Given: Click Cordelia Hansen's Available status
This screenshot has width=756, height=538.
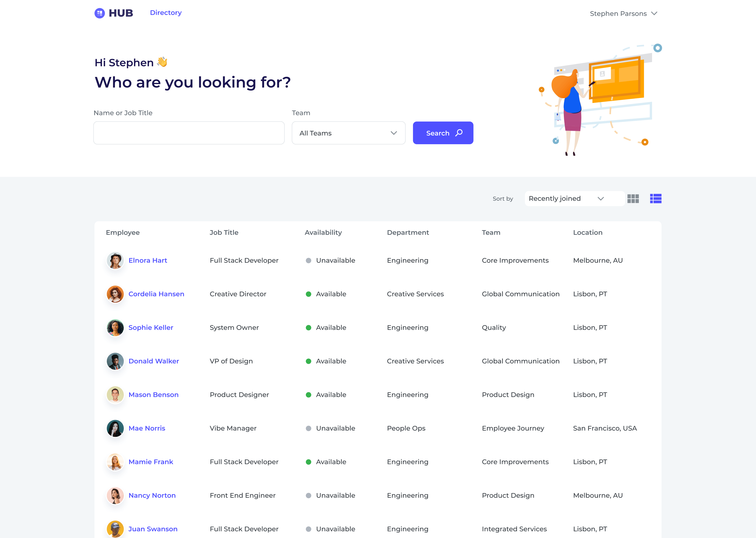Looking at the screenshot, I should tap(326, 294).
